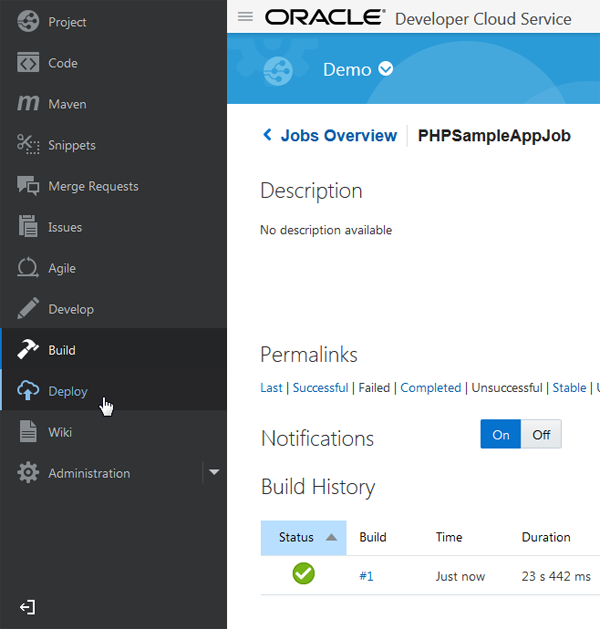This screenshot has width=600, height=629.
Task: Select Wiki in the sidebar
Action: click(60, 432)
